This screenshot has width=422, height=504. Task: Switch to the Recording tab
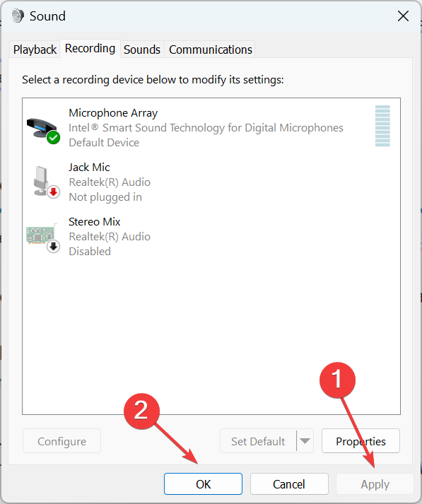click(x=90, y=49)
